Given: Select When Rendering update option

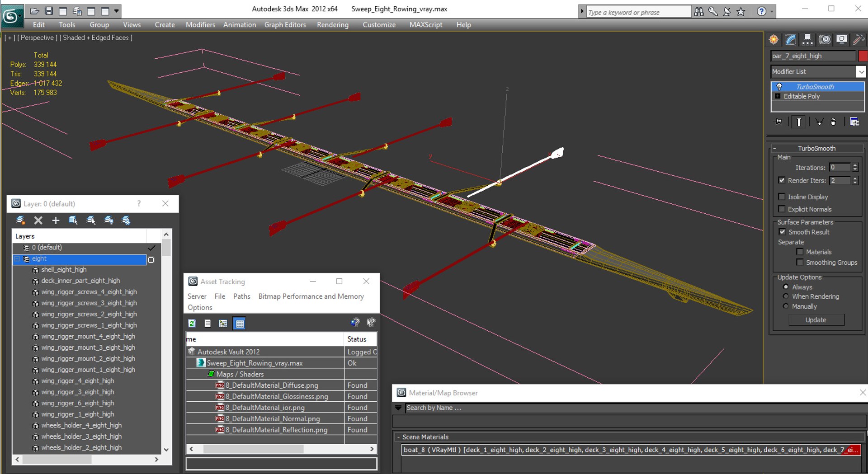Looking at the screenshot, I should pyautogui.click(x=786, y=296).
